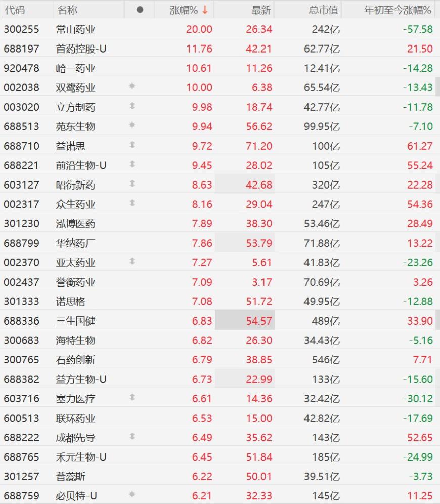The height and width of the screenshot is (504, 440).
Task: Click the latest price 22.99
Action: 259,379
